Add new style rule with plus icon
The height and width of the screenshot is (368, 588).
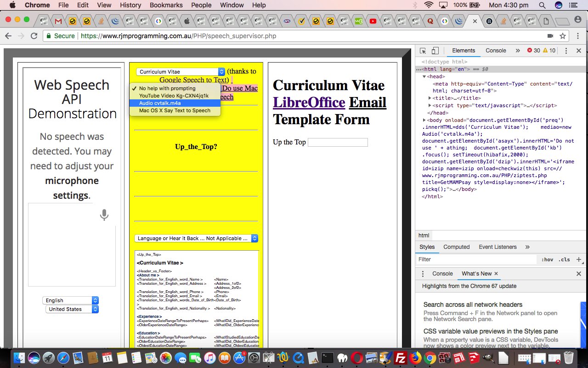click(x=578, y=259)
